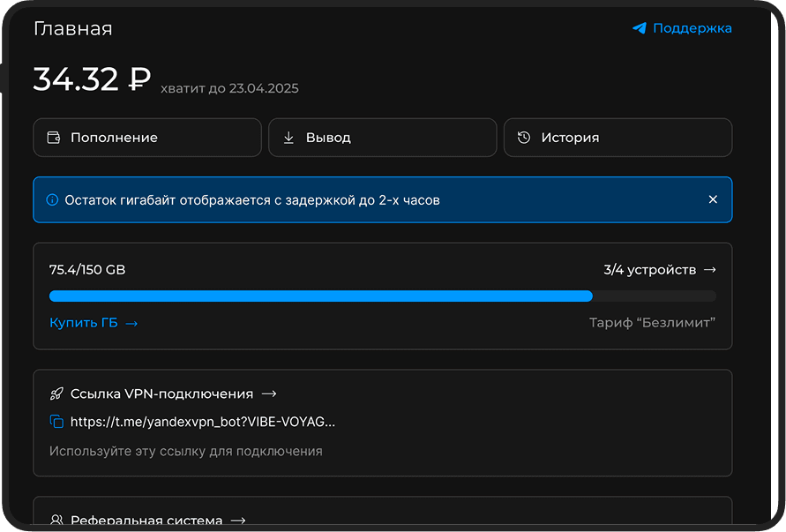Click the https://t.me/yandexvpn_bot link text

pyautogui.click(x=203, y=423)
